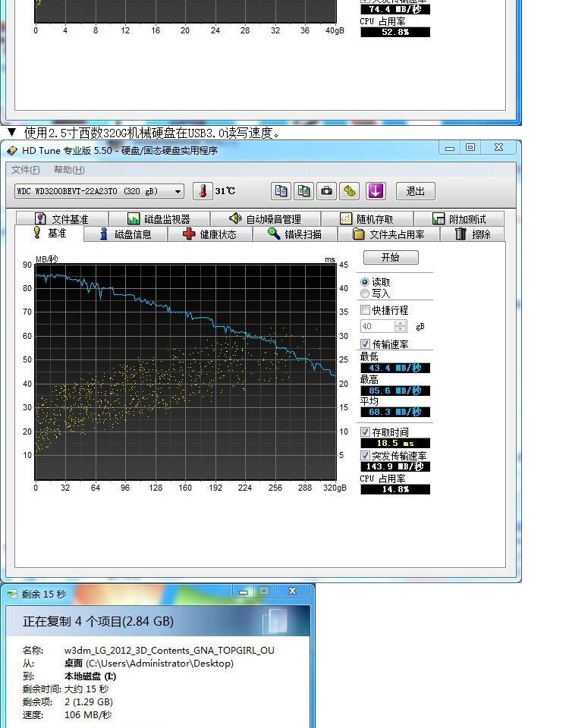The height and width of the screenshot is (728, 569).
Task: Click the 74.4 MB/秒 value in upper window
Action: click(395, 9)
